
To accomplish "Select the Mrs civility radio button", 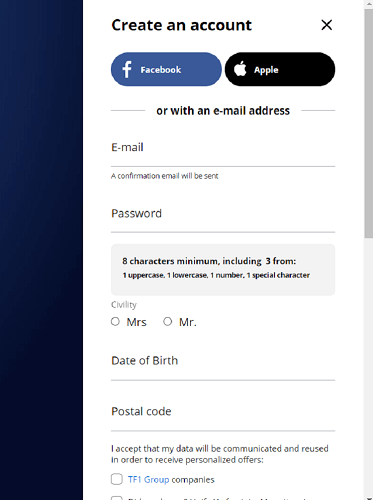I will [x=115, y=322].
